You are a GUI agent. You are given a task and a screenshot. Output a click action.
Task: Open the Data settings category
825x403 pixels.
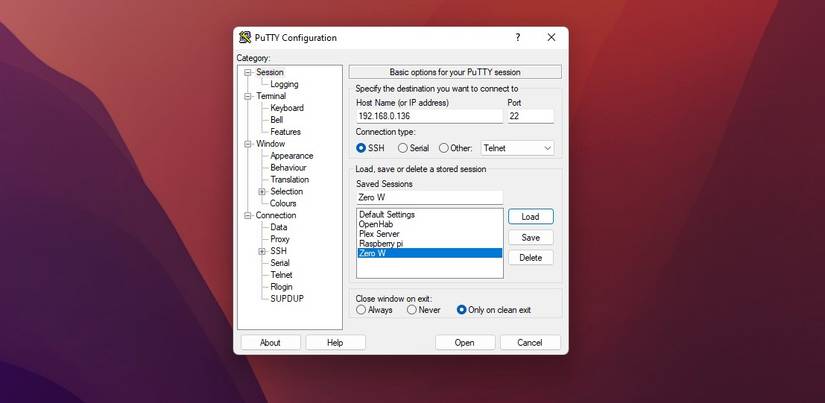click(279, 227)
